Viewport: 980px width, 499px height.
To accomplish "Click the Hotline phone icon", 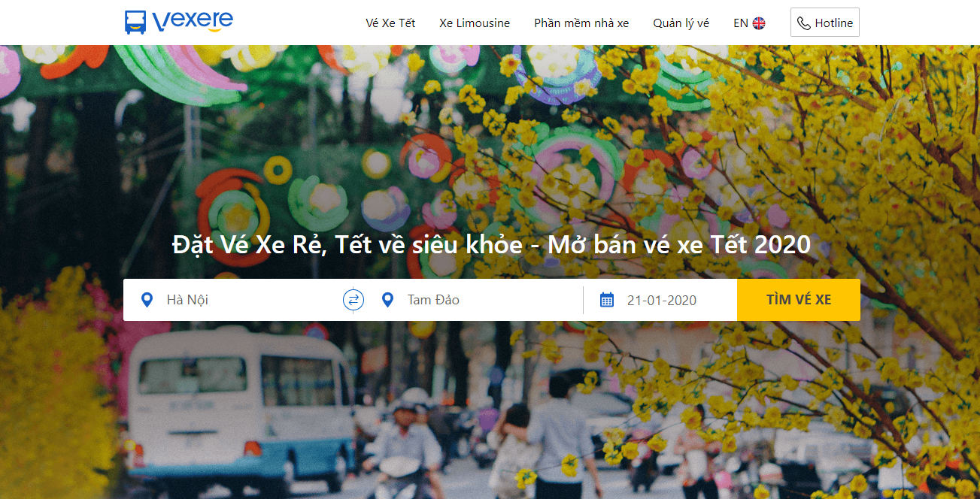I will [804, 23].
